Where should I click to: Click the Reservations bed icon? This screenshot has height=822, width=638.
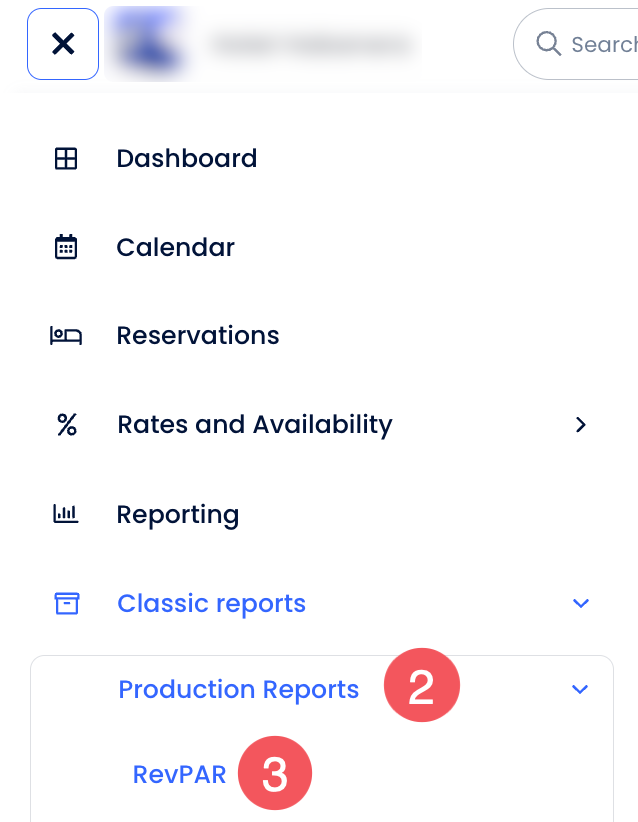(x=66, y=336)
